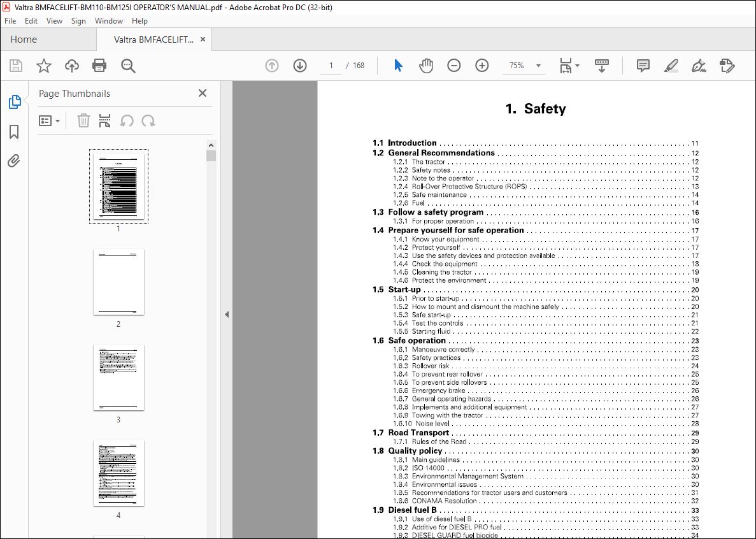Viewport: 756px width, 539px height.
Task: Zoom in with the plus button
Action: tap(481, 66)
